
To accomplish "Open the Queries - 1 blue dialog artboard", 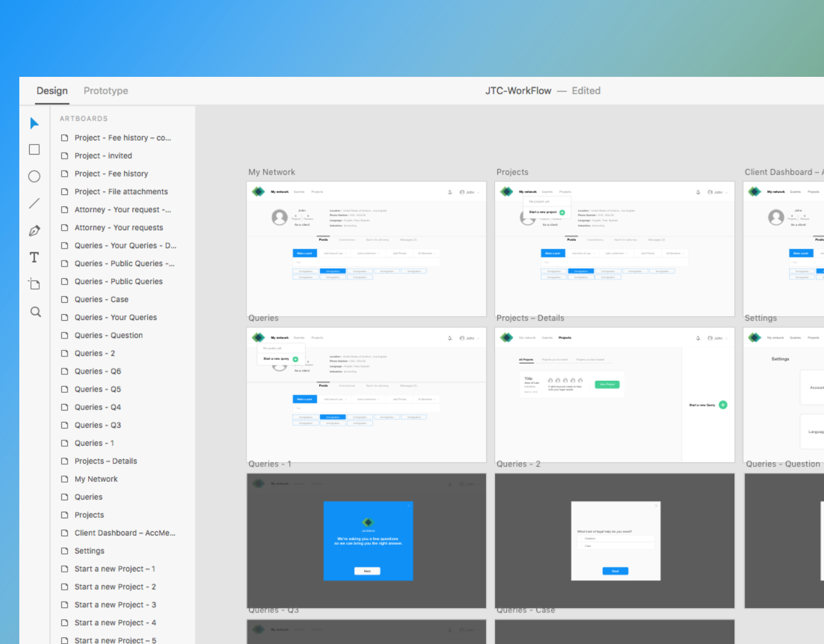I will (x=367, y=541).
